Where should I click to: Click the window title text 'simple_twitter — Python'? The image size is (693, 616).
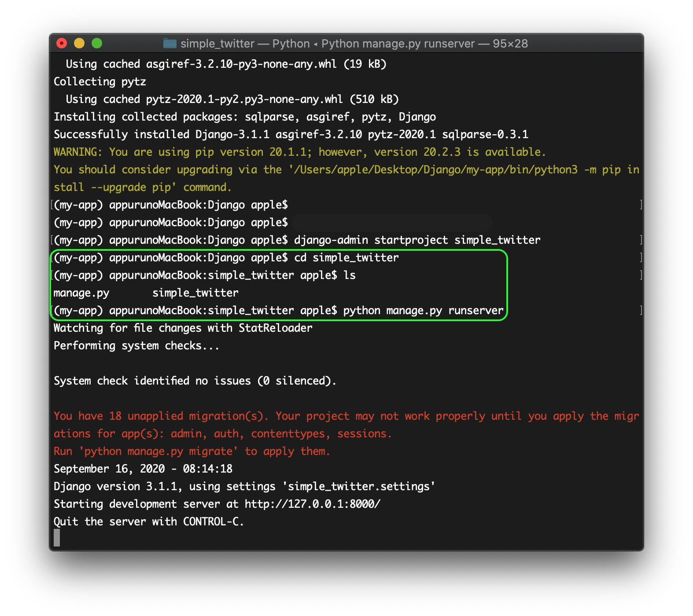pyautogui.click(x=245, y=44)
